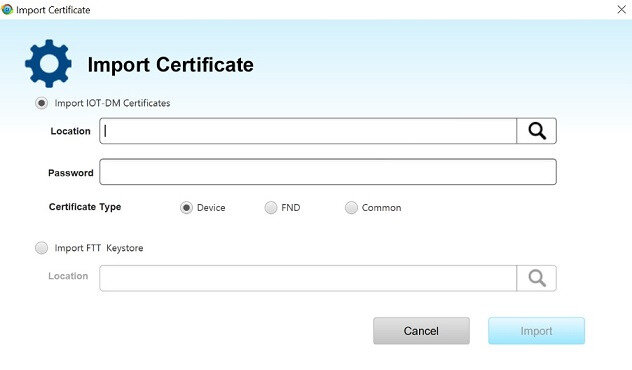Close the Import Certificate dialog with X

click(x=621, y=9)
